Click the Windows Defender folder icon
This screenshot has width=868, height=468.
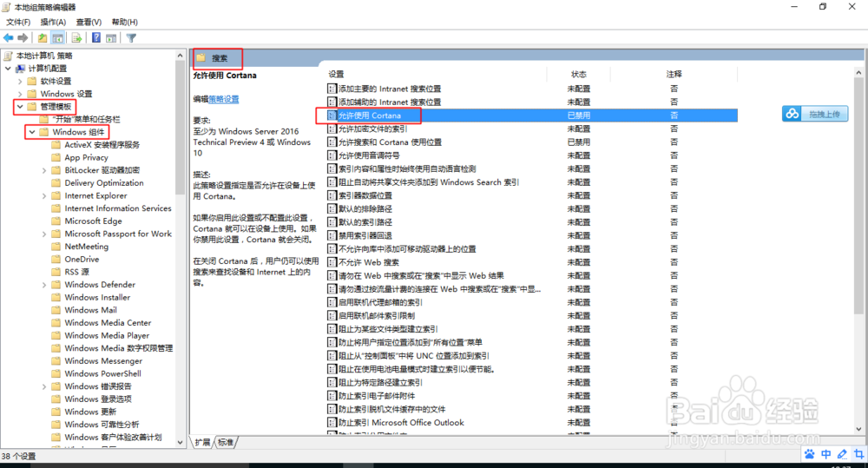pyautogui.click(x=56, y=285)
